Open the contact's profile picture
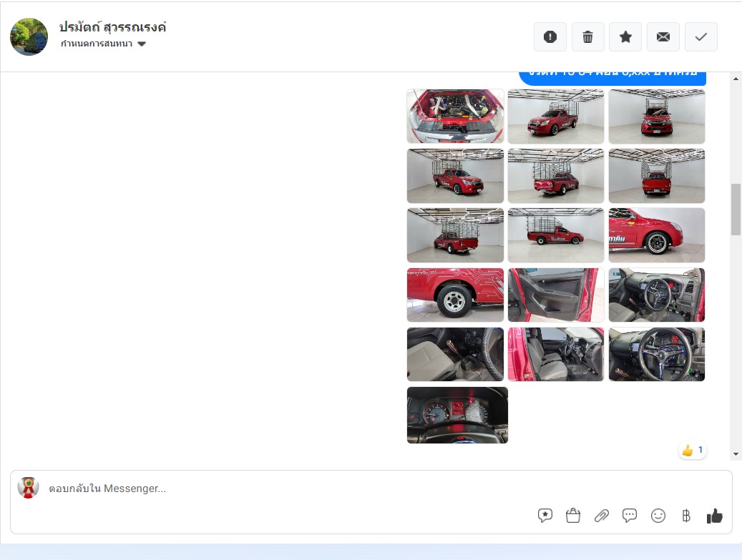This screenshot has width=742, height=560. [29, 37]
